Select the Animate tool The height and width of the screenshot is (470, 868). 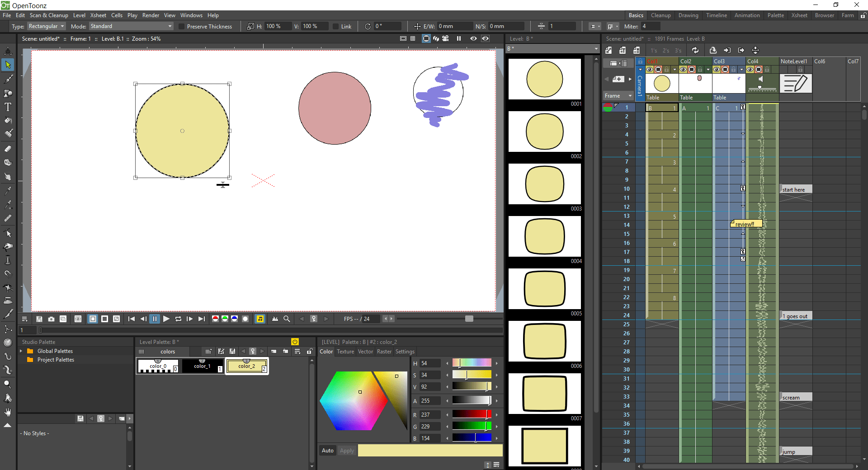coord(8,51)
